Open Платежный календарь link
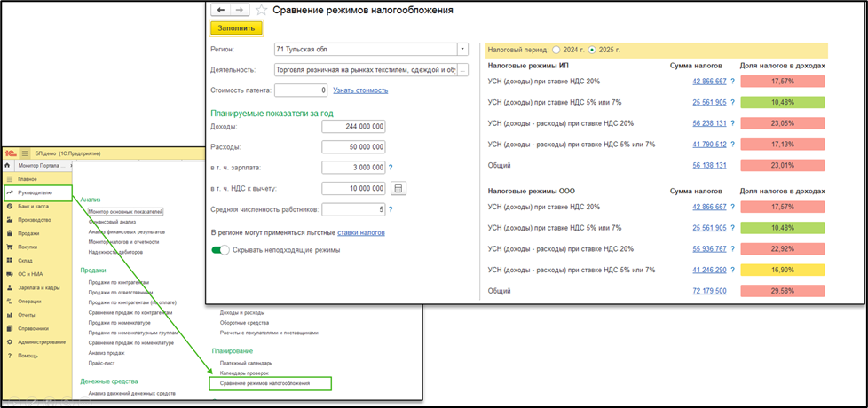This screenshot has width=868, height=408. [x=246, y=364]
